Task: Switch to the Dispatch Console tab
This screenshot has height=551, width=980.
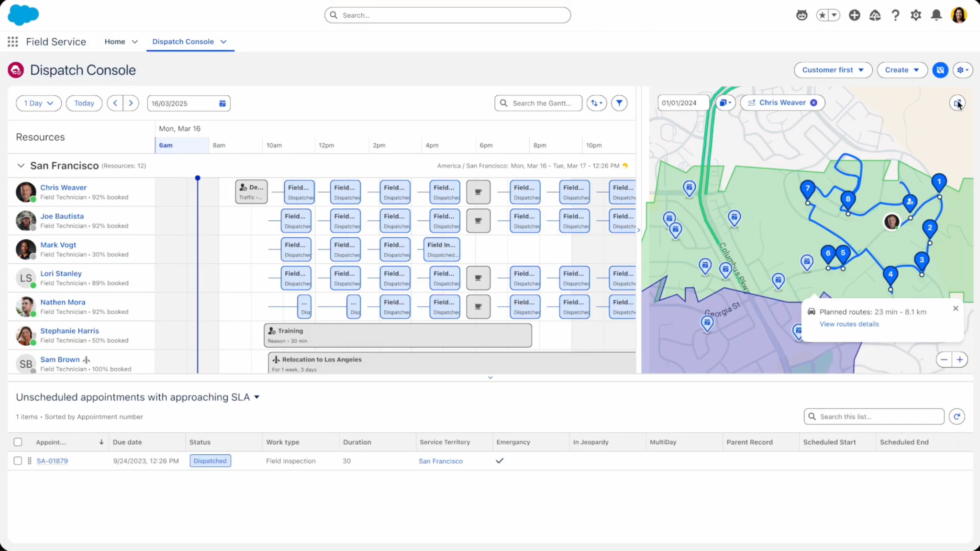Action: click(x=183, y=42)
